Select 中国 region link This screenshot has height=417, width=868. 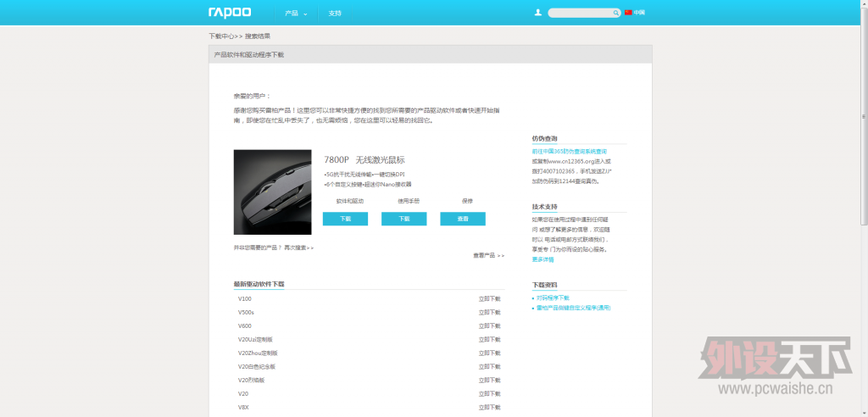click(x=639, y=12)
